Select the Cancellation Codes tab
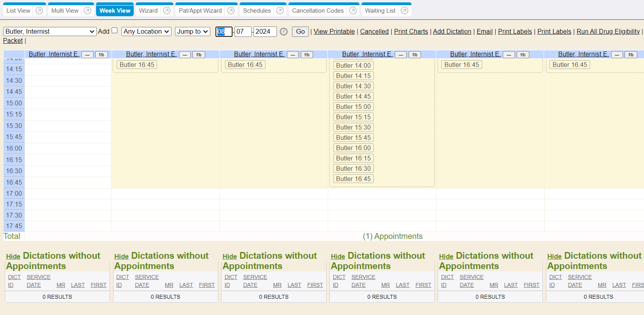The height and width of the screenshot is (315, 644). tap(318, 11)
